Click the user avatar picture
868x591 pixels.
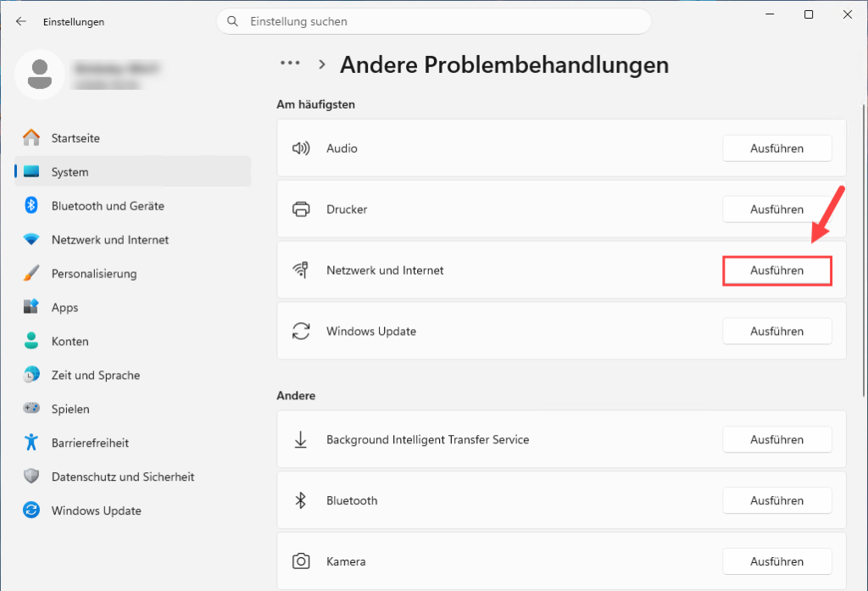[40, 75]
